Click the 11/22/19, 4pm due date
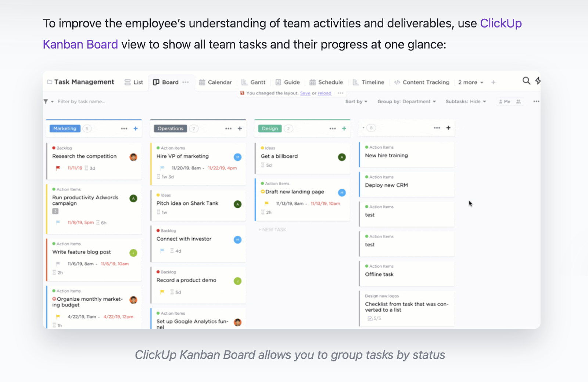588x382 pixels. 222,168
